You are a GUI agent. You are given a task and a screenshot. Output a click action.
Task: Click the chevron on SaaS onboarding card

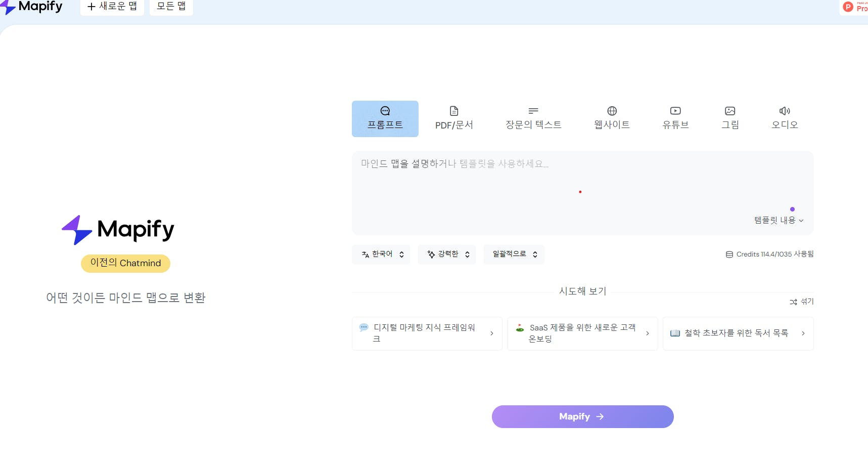(647, 333)
